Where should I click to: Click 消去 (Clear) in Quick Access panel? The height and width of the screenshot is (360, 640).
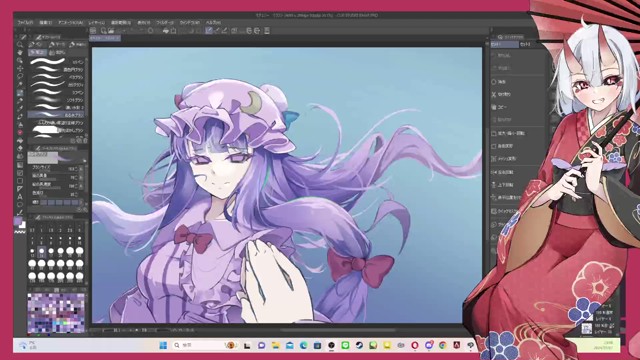point(502,82)
